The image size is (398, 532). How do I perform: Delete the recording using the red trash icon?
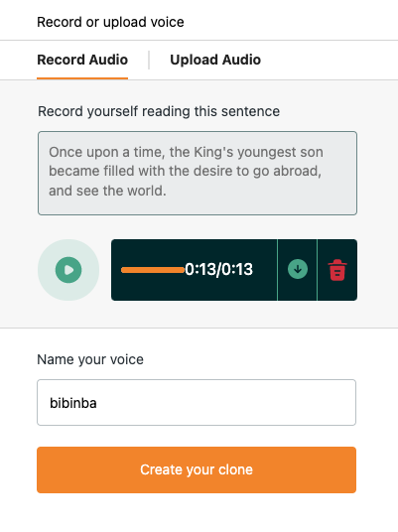coord(337,270)
